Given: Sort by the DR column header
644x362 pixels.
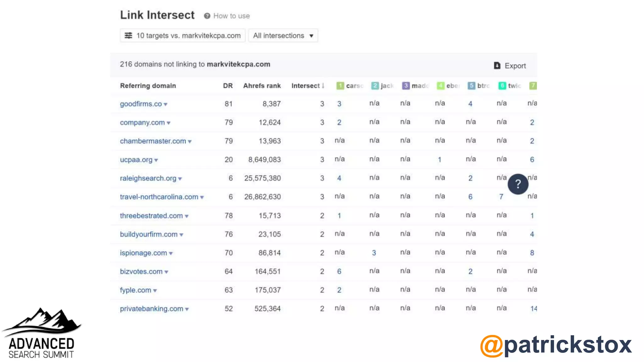Looking at the screenshot, I should [x=228, y=86].
